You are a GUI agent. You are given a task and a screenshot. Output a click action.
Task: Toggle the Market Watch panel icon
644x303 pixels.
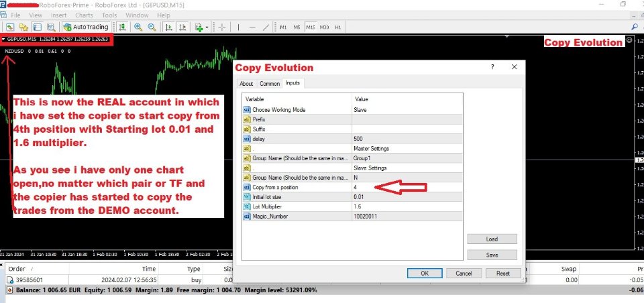38,27
